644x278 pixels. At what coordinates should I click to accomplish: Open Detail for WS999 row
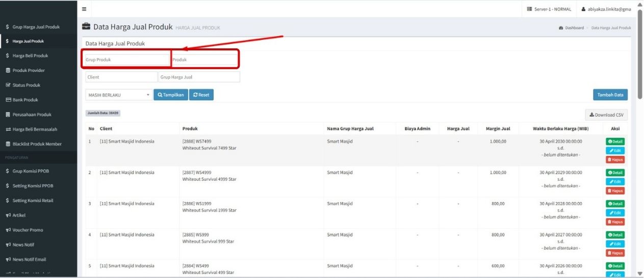(x=615, y=235)
